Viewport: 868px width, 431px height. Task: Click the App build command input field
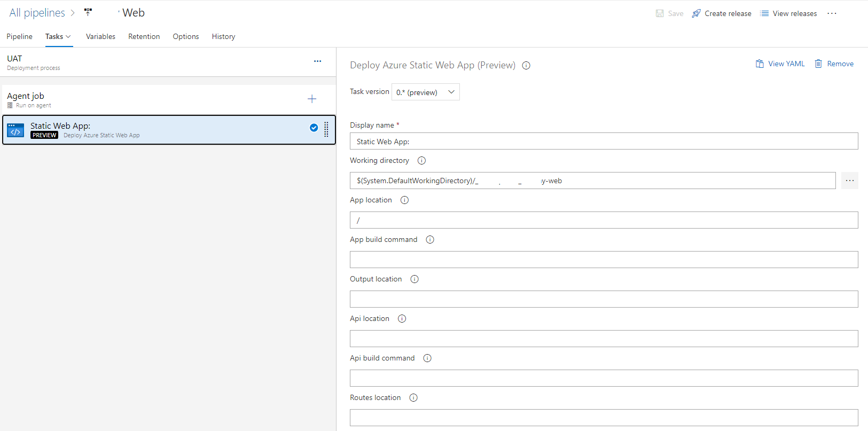click(604, 260)
